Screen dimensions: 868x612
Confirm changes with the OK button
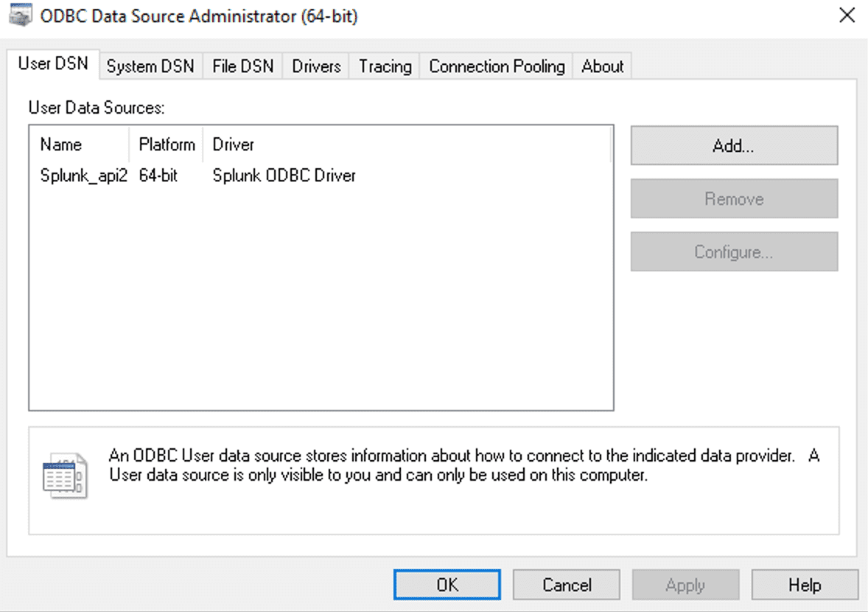(x=447, y=584)
